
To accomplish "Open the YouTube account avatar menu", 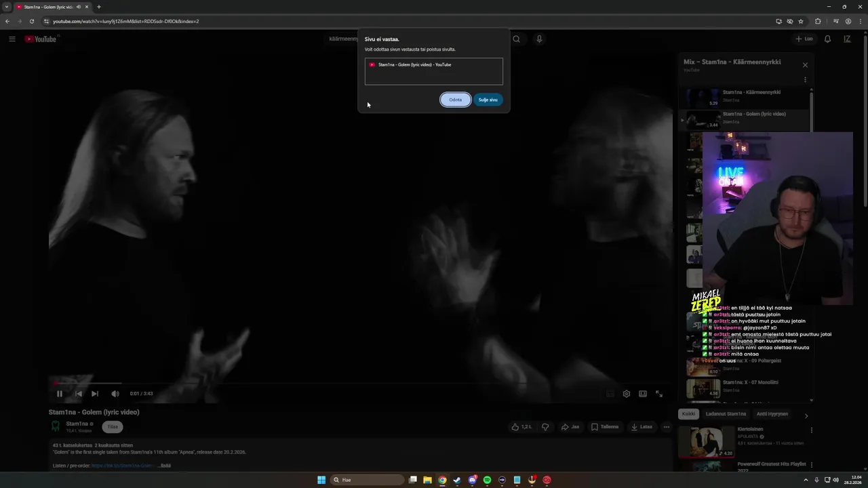I will pos(847,39).
